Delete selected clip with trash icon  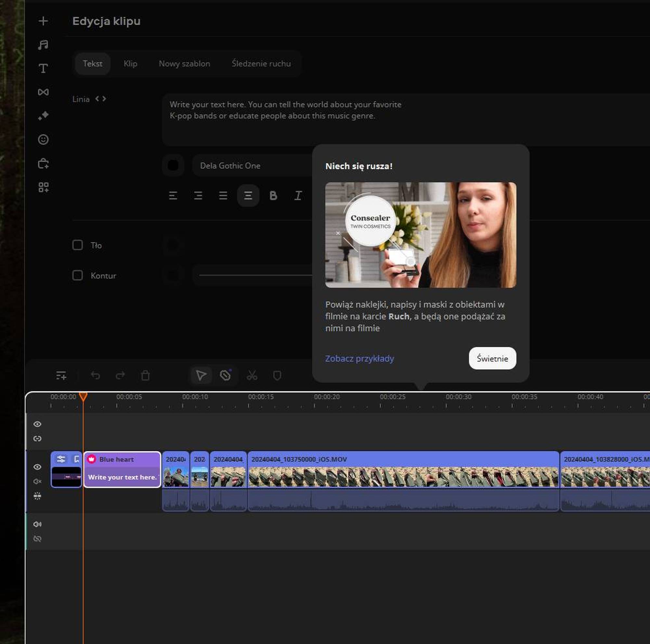click(145, 375)
